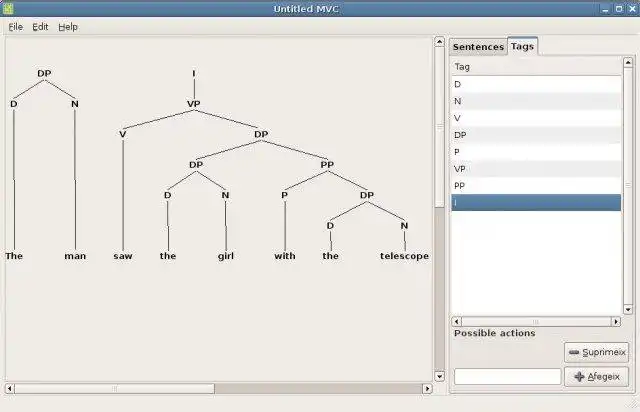Select the highlighted I tag row
This screenshot has width=640, height=412.
[536, 203]
